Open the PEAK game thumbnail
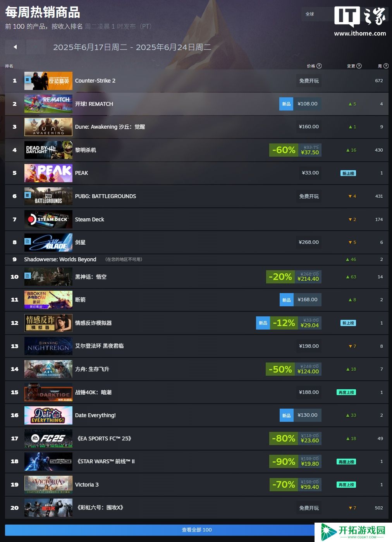392x542 pixels. tap(48, 173)
